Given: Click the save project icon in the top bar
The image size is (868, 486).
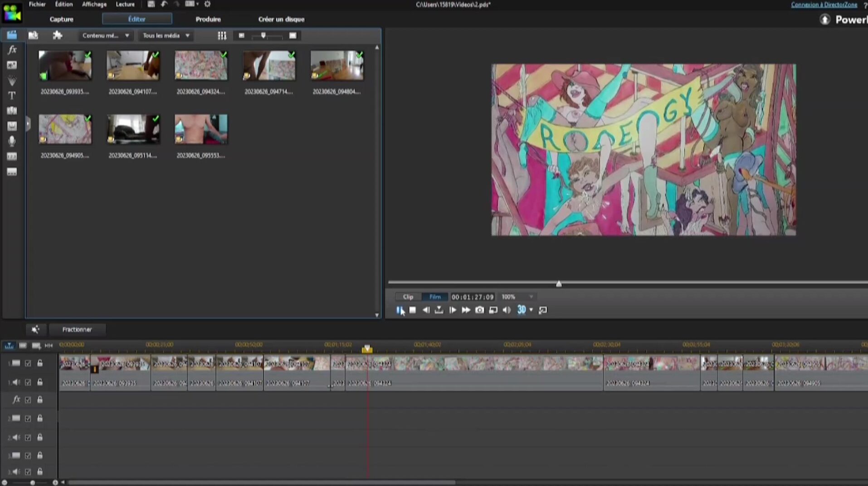Looking at the screenshot, I should (x=151, y=4).
